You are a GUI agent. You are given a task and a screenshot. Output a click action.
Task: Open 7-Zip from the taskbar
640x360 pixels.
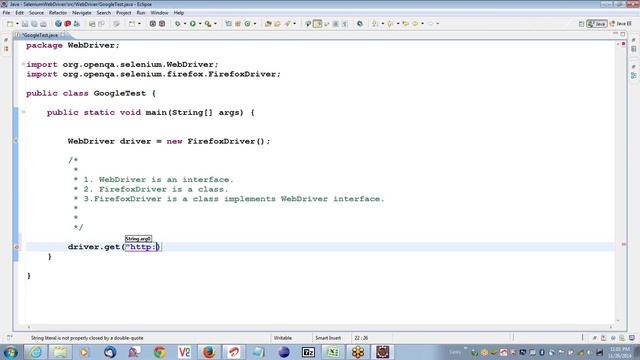pos(308,352)
